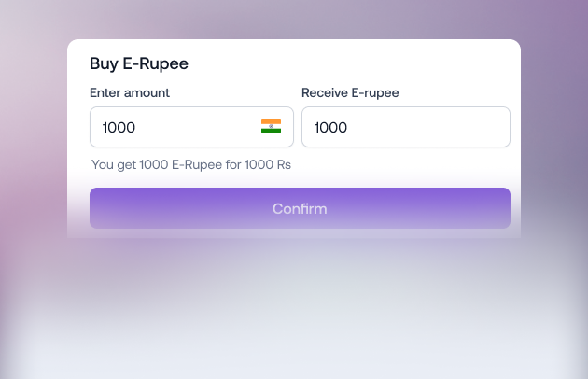588x379 pixels.
Task: Select the INR flag inside the amount field
Action: coord(271,126)
